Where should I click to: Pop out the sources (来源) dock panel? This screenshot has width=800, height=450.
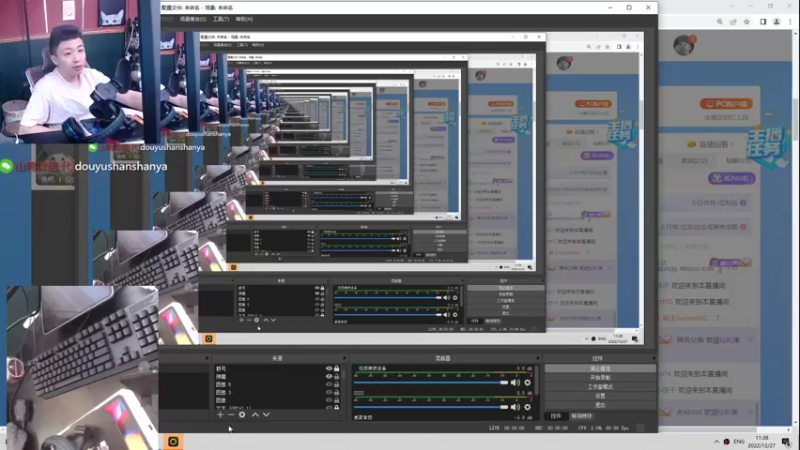344,358
